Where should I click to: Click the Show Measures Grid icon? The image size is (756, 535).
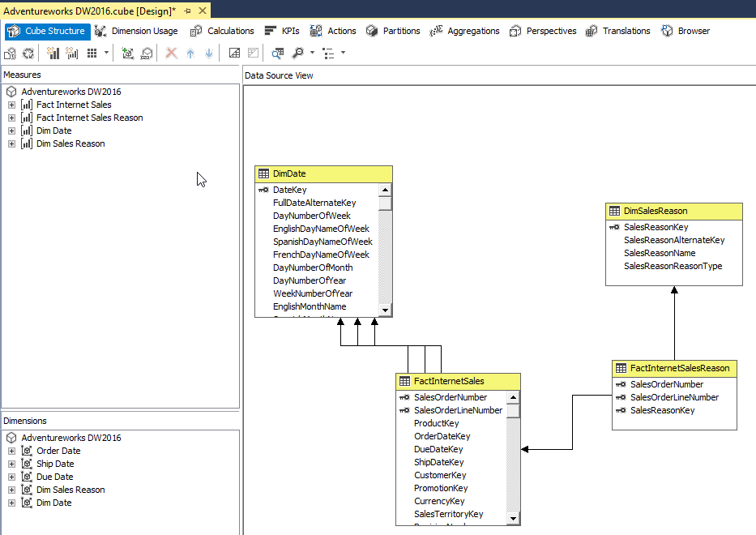click(92, 53)
